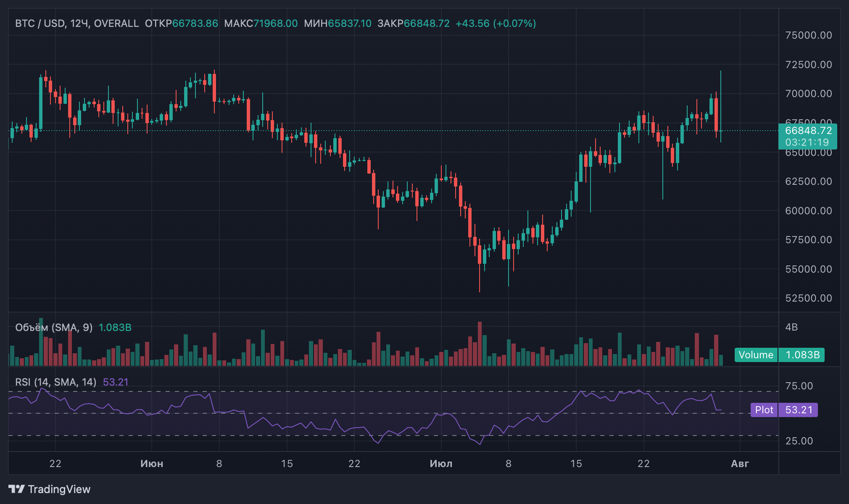Click the 60000.00 price scale label
The width and height of the screenshot is (849, 504).
point(809,211)
